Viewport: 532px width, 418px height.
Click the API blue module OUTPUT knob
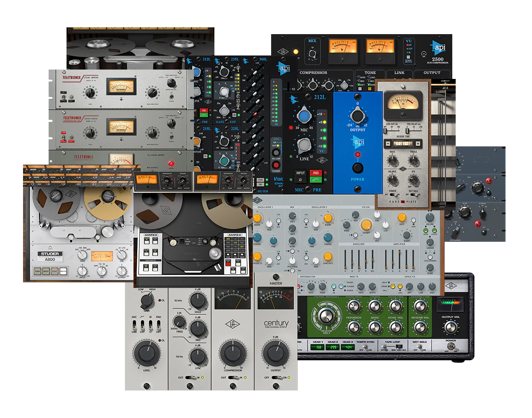(357, 115)
